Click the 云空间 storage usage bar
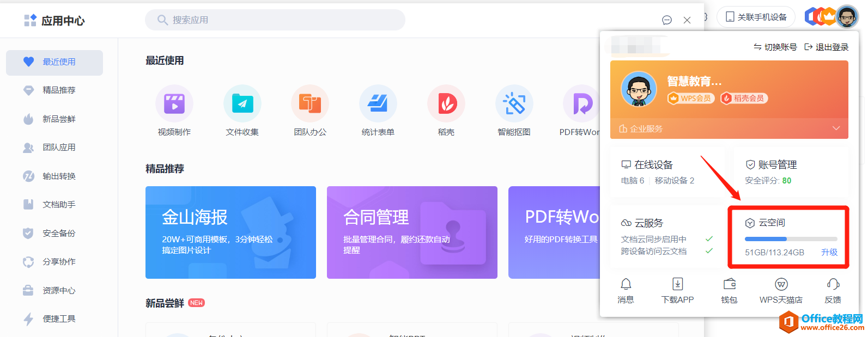 click(x=791, y=239)
